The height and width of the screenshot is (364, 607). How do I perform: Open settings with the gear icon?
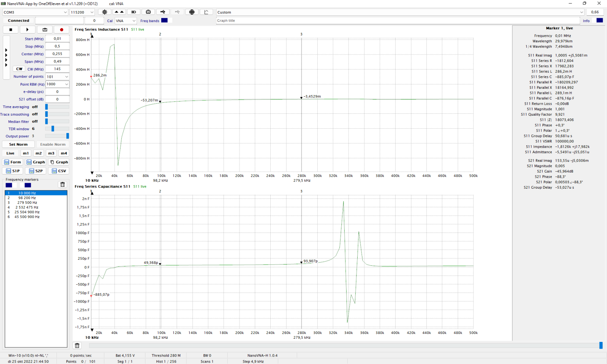(x=105, y=12)
